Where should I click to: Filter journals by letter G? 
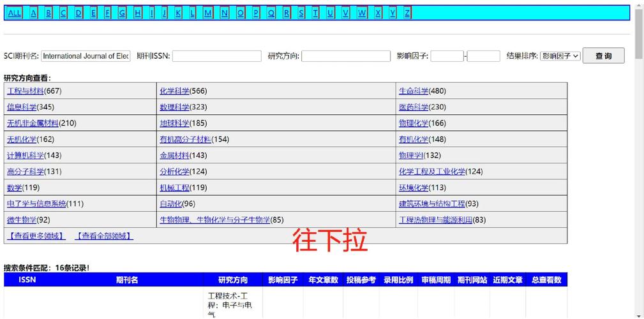pos(122,13)
